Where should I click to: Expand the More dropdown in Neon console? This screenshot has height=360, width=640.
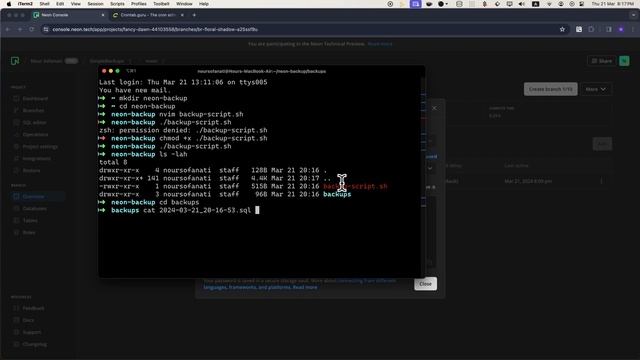pyautogui.click(x=596, y=89)
